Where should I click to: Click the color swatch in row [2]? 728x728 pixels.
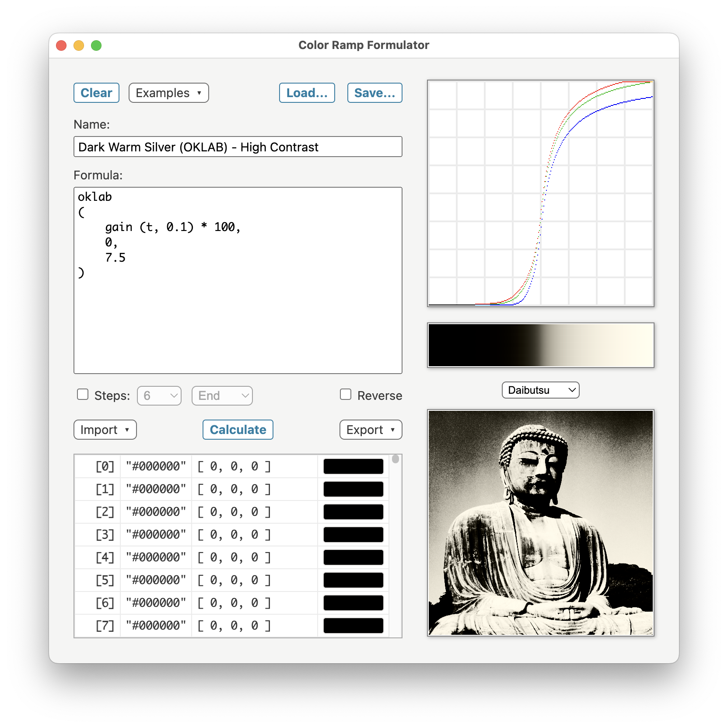[x=353, y=512]
